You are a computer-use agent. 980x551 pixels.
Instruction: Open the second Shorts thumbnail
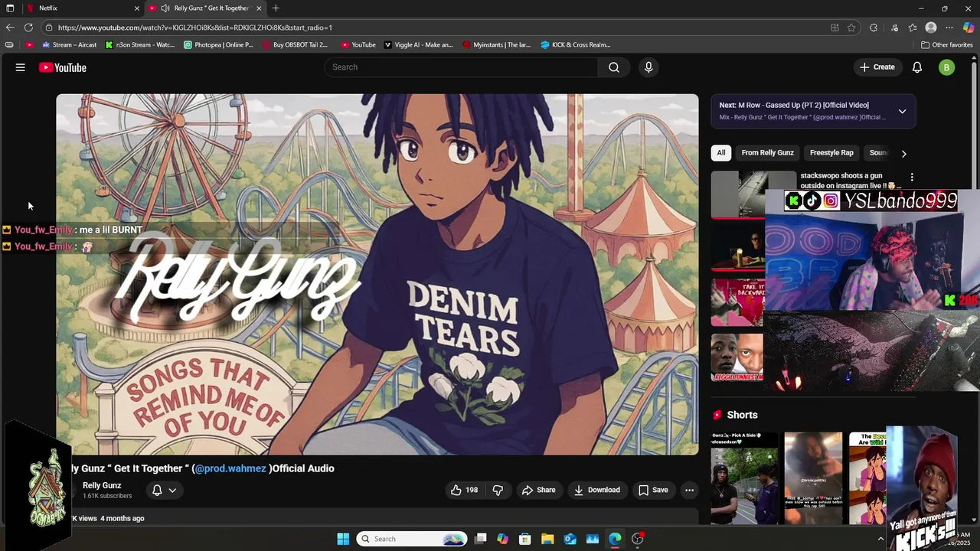(x=813, y=478)
